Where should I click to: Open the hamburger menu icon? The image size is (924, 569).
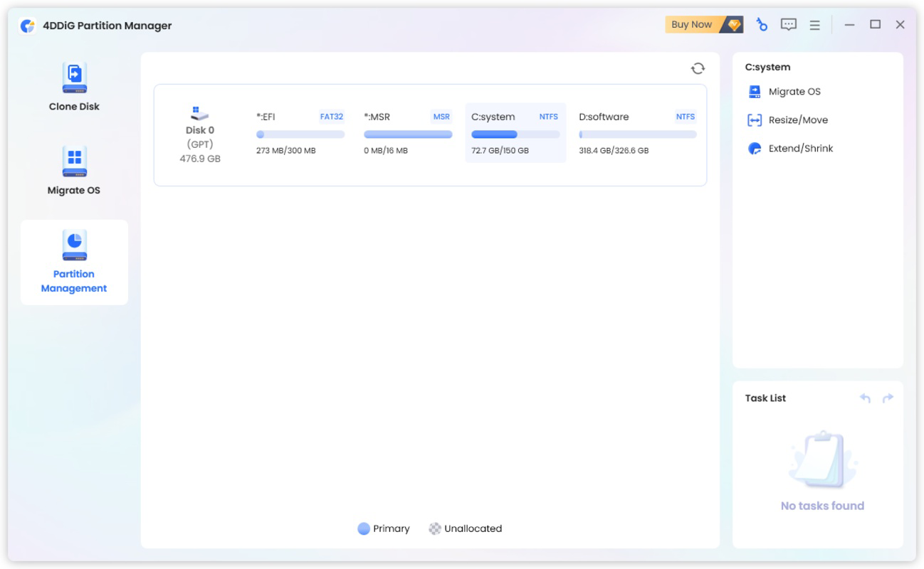pyautogui.click(x=814, y=25)
